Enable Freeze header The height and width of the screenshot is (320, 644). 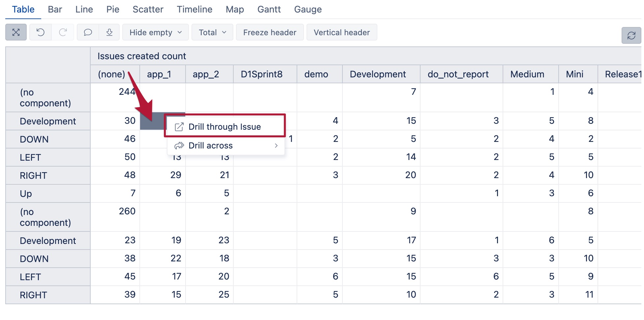[x=270, y=32]
